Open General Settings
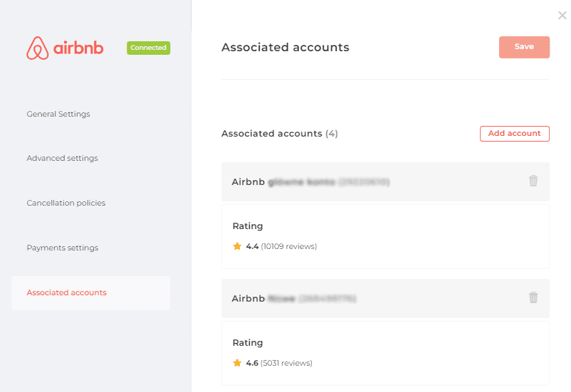This screenshot has height=392, width=571. (58, 114)
